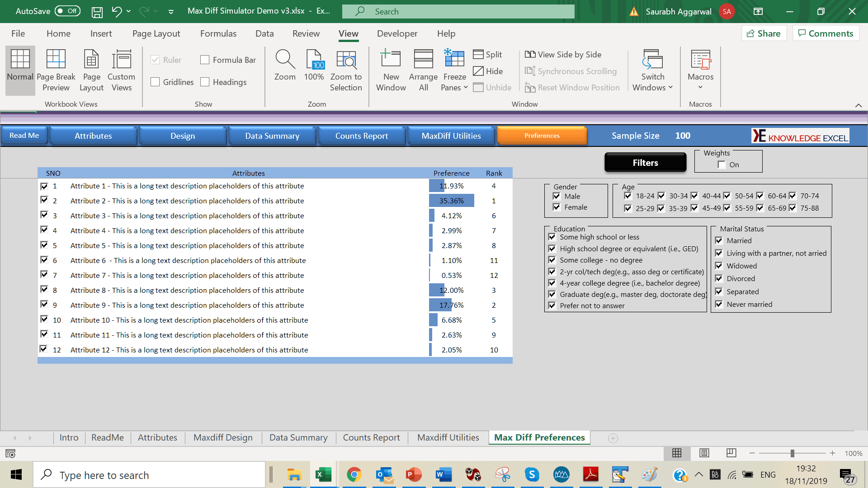Screen dimensions: 868x488
Task: Switch to Page Layout view in status bar
Action: pyautogui.click(x=704, y=453)
